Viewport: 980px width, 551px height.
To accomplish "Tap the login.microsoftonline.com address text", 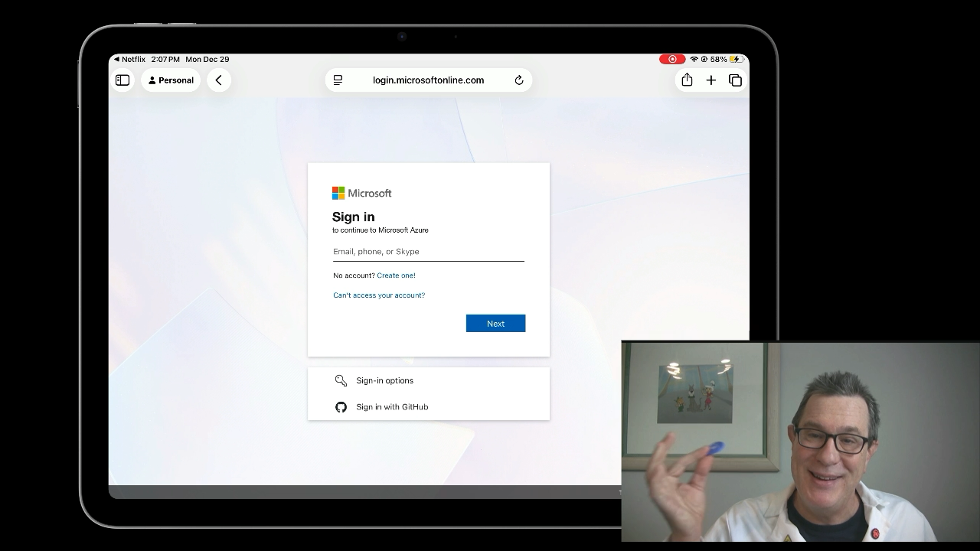I will 428,80.
